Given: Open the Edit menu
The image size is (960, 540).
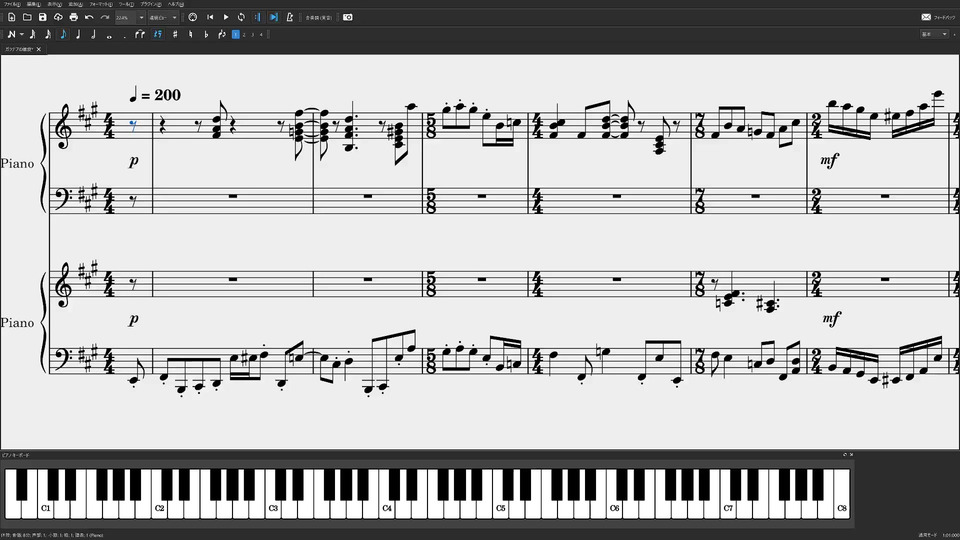Looking at the screenshot, I should pyautogui.click(x=33, y=4).
